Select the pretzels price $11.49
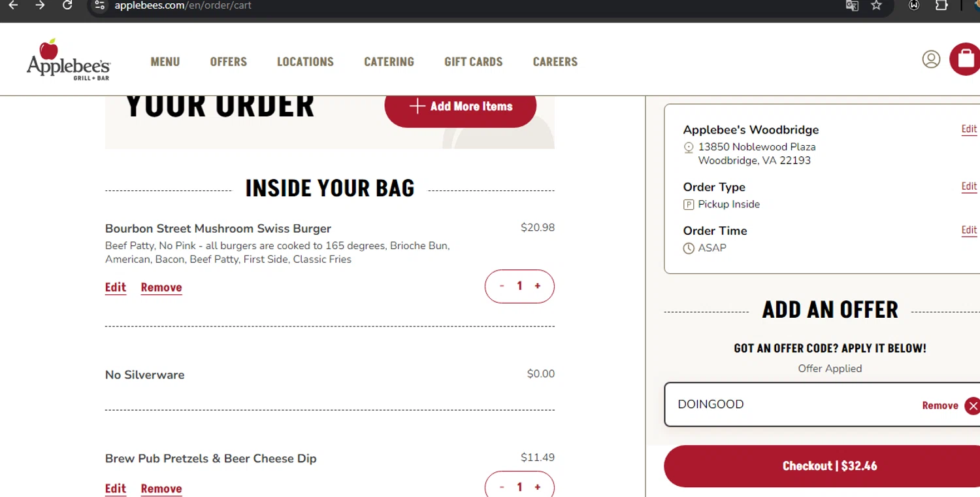The width and height of the screenshot is (980, 497). coord(538,458)
